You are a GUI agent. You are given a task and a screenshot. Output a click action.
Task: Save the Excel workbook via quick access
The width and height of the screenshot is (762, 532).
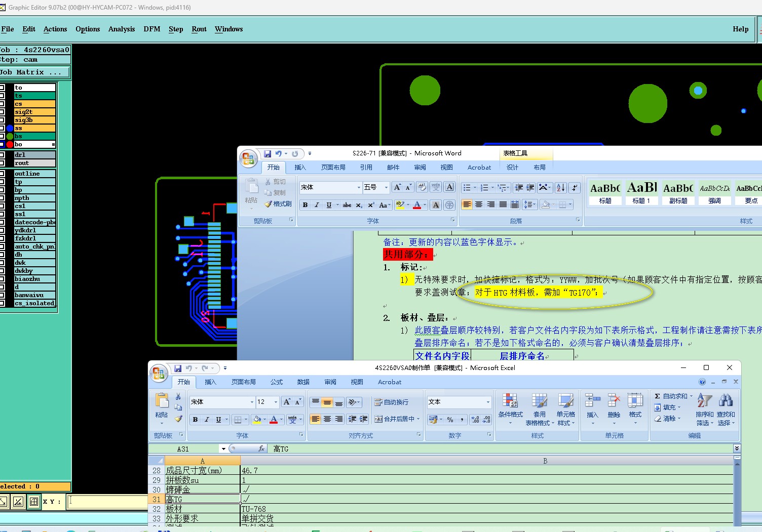point(178,368)
